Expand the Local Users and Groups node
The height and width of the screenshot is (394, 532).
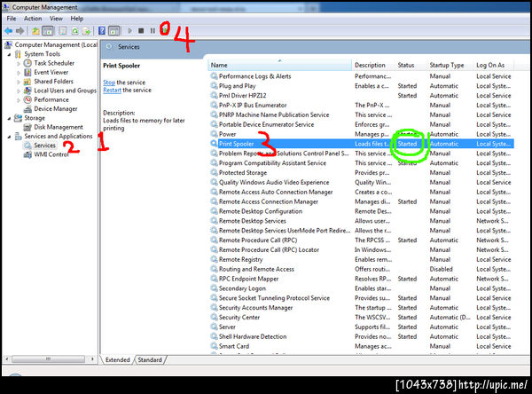point(19,91)
